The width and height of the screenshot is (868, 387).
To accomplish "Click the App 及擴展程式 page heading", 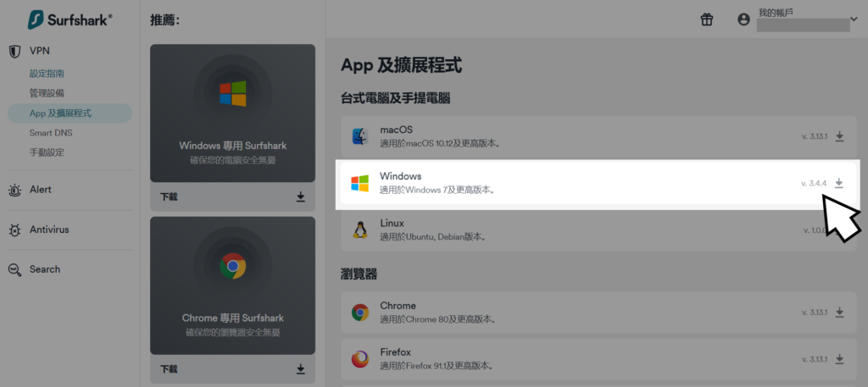I will (x=401, y=66).
